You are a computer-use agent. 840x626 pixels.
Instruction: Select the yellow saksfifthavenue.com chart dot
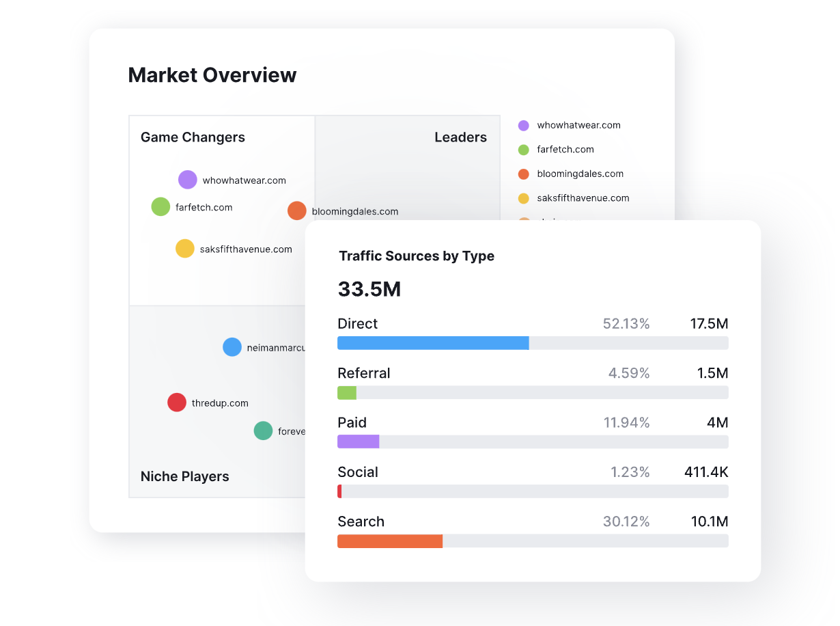click(x=185, y=248)
